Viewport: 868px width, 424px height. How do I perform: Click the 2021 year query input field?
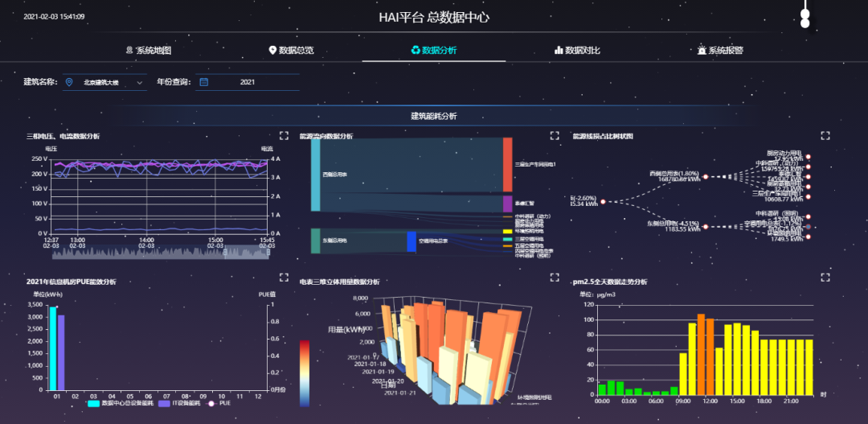point(248,82)
